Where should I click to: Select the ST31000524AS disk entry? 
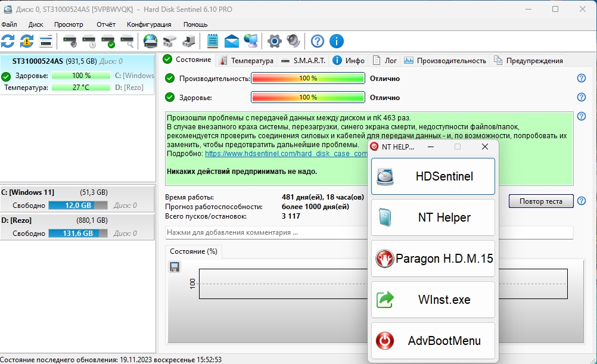click(77, 74)
